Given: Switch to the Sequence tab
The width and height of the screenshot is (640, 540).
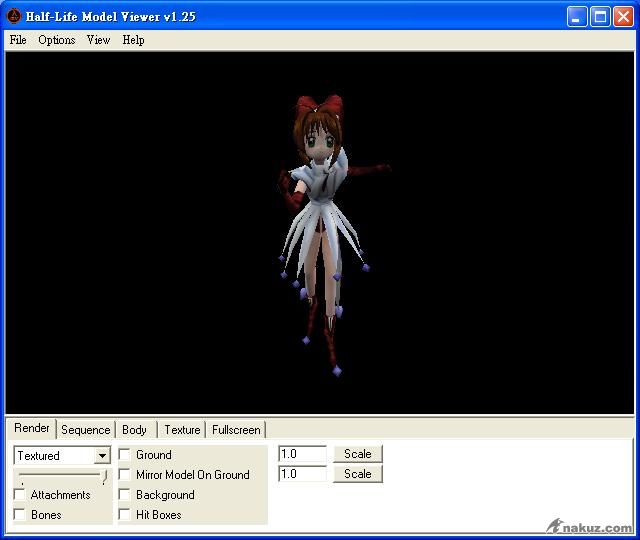Looking at the screenshot, I should point(86,430).
